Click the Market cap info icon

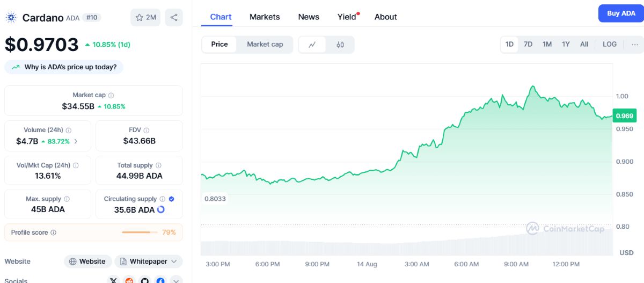111,95
